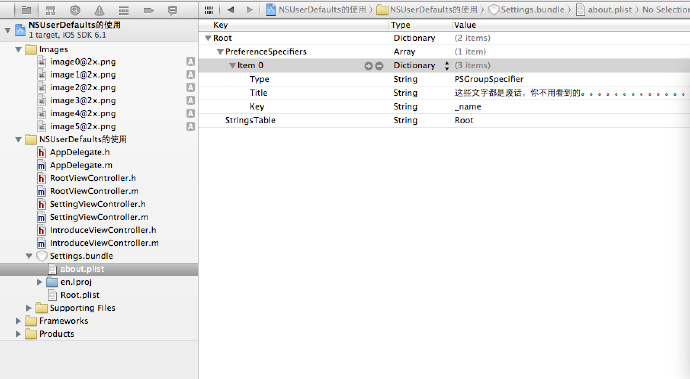
Task: Click the group folder breadcrumb in jump bar
Action: click(x=427, y=9)
